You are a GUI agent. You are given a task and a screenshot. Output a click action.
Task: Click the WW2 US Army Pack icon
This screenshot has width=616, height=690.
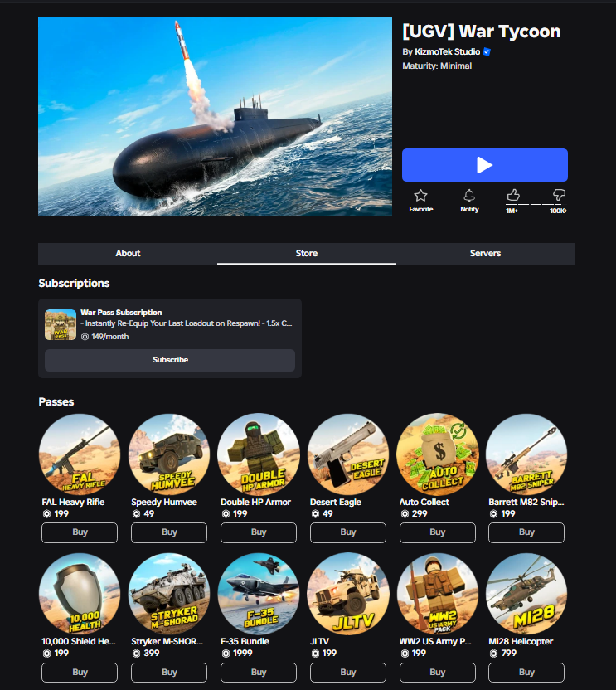438,594
